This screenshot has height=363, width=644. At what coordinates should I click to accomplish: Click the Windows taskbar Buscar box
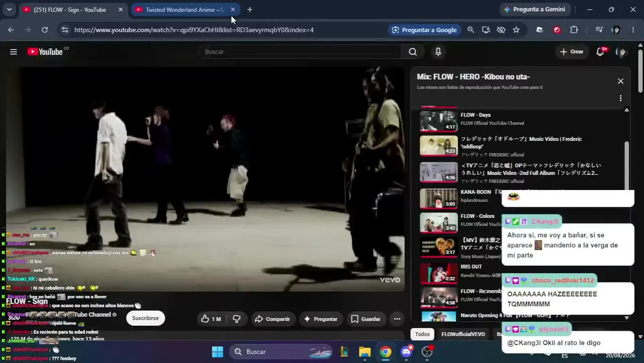coord(281,351)
